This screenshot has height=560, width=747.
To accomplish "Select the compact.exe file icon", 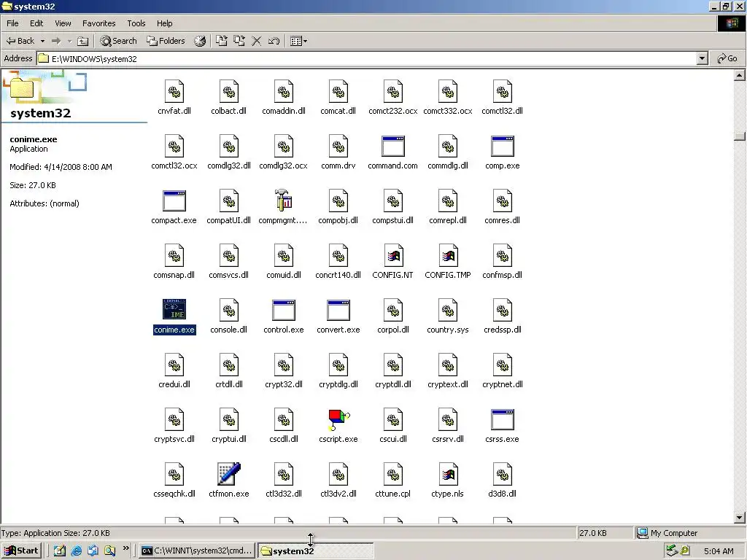I will tap(174, 201).
